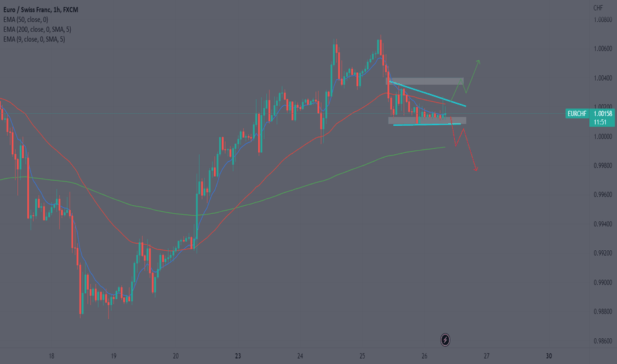The image size is (617, 364).
Task: Click the date 23 on time axis
Action: point(238,356)
